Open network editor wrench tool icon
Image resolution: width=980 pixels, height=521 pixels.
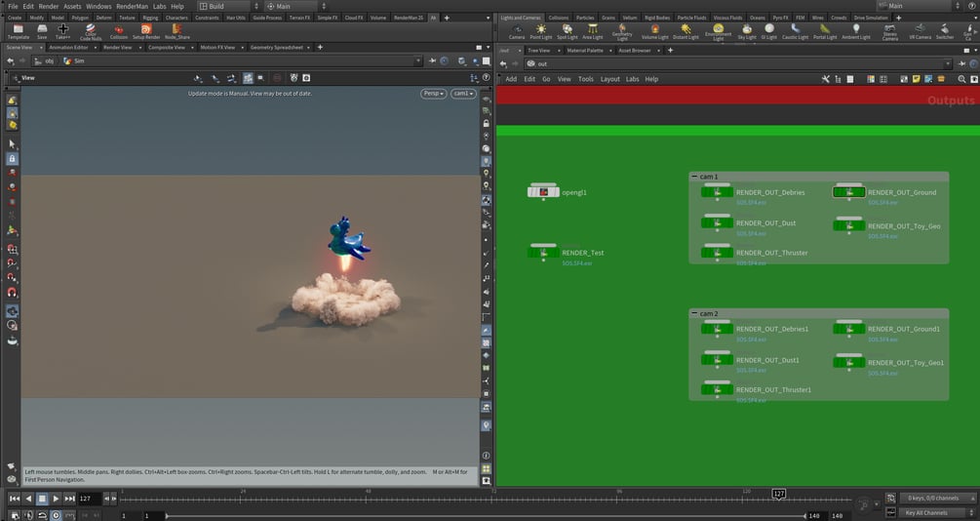(826, 79)
